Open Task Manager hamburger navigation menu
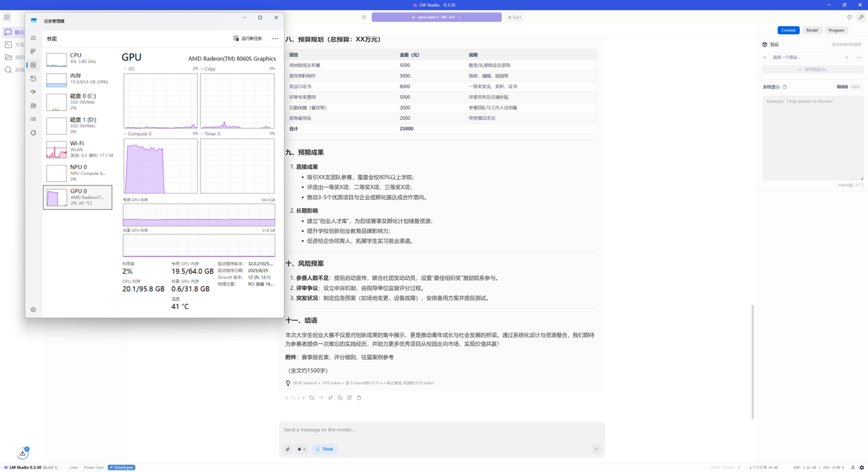Viewport: 868px width, 472px height. click(x=33, y=38)
